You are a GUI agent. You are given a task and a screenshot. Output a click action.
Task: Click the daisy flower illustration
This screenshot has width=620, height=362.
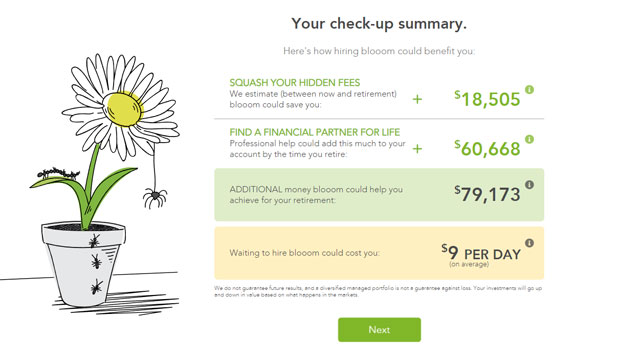(x=122, y=107)
